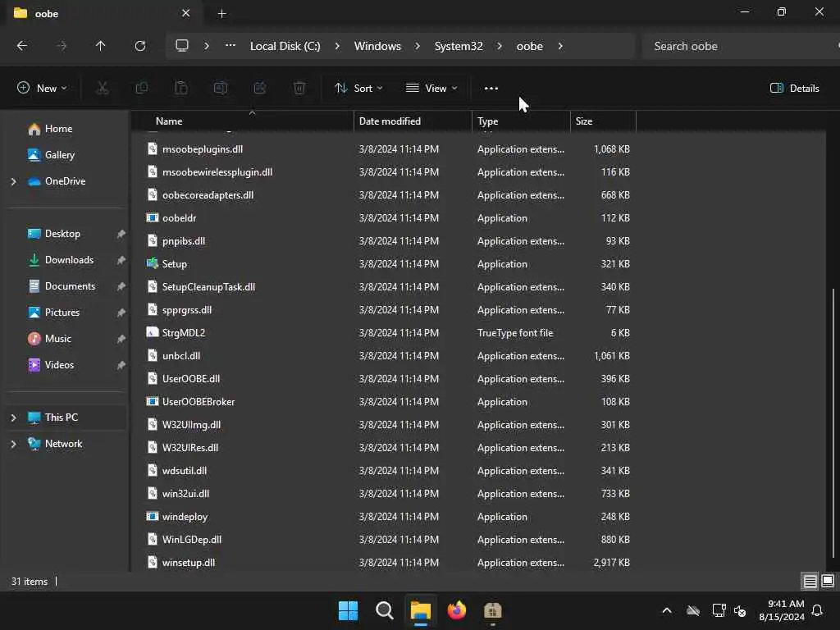840x630 pixels.
Task: Navigate to System32 in breadcrumb
Action: 459,46
